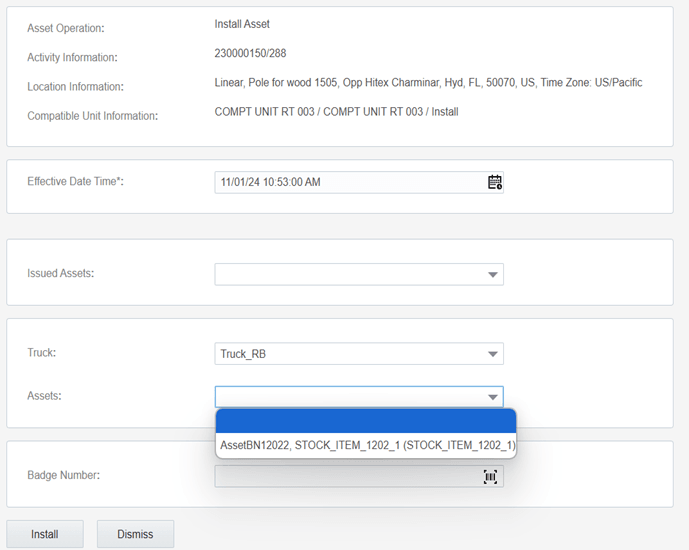The width and height of the screenshot is (689, 550).
Task: Click the Install button
Action: pos(45,534)
